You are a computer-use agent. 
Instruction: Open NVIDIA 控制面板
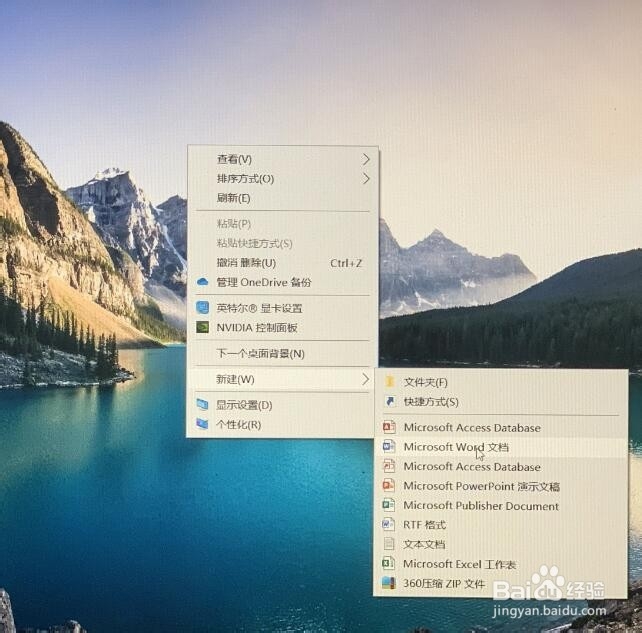point(283,328)
